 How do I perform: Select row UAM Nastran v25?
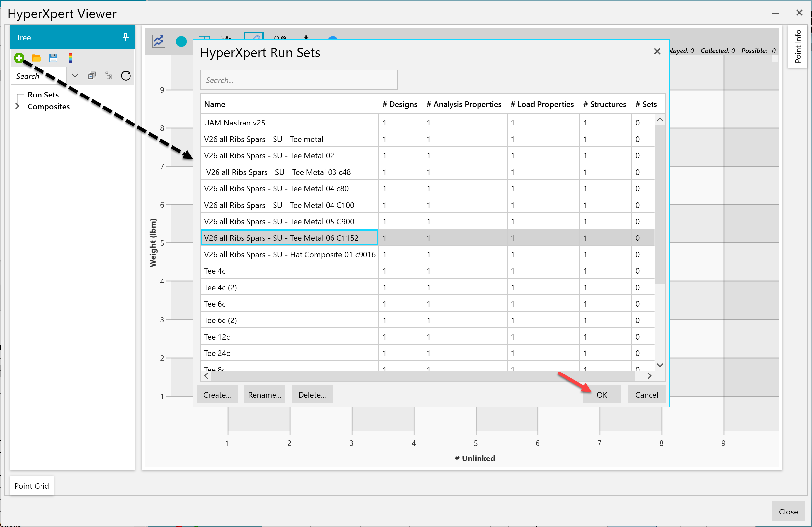(427, 123)
